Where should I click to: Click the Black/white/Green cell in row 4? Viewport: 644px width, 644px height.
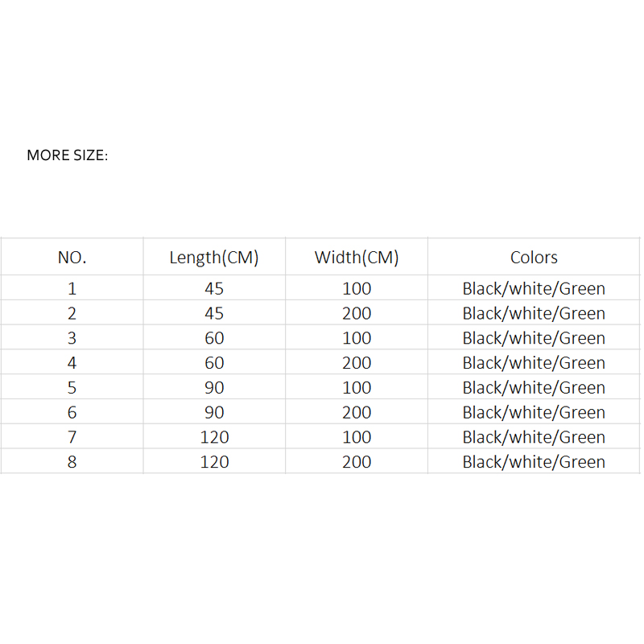[534, 362]
